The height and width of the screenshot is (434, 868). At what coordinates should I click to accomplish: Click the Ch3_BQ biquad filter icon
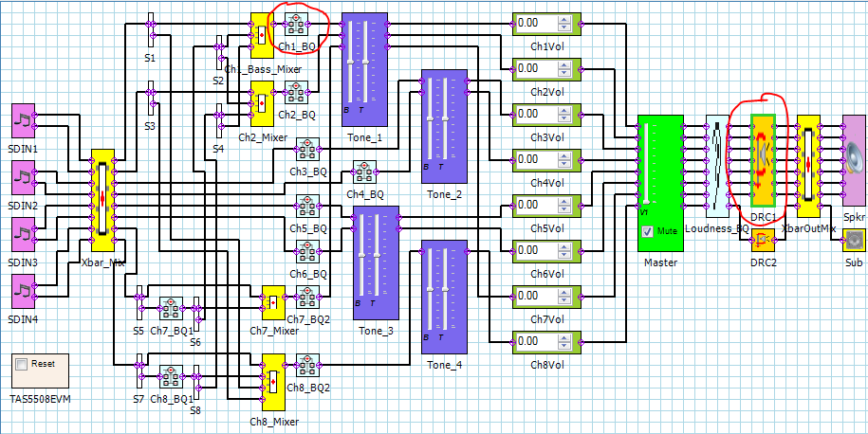tap(308, 150)
